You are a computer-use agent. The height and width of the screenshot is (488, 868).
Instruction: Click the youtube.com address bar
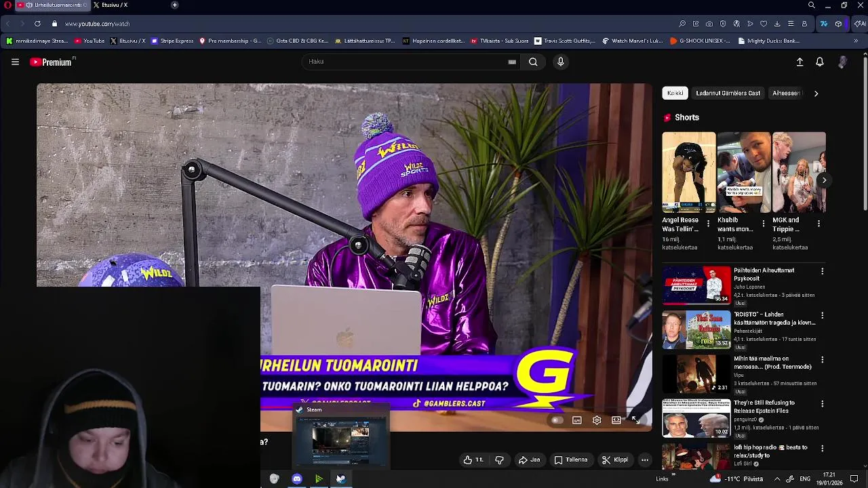pos(97,24)
